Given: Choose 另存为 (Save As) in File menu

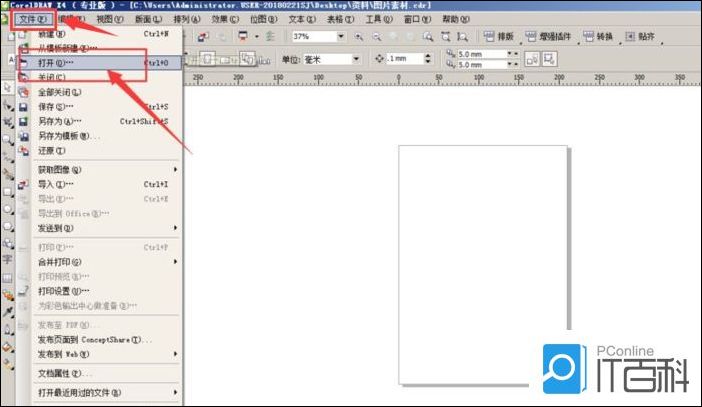Looking at the screenshot, I should pos(99,121).
